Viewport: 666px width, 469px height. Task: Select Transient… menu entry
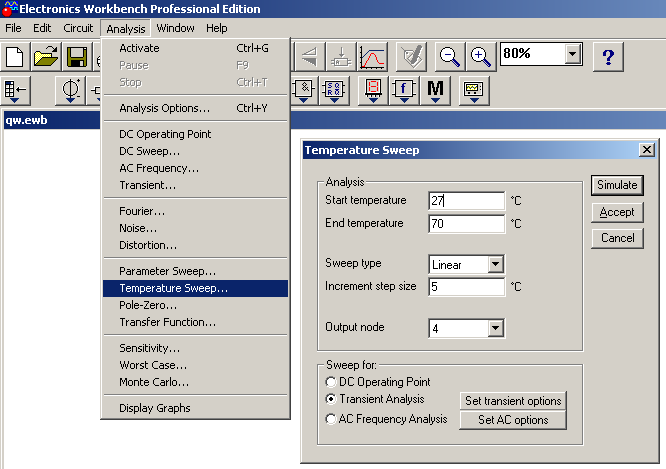[195, 185]
